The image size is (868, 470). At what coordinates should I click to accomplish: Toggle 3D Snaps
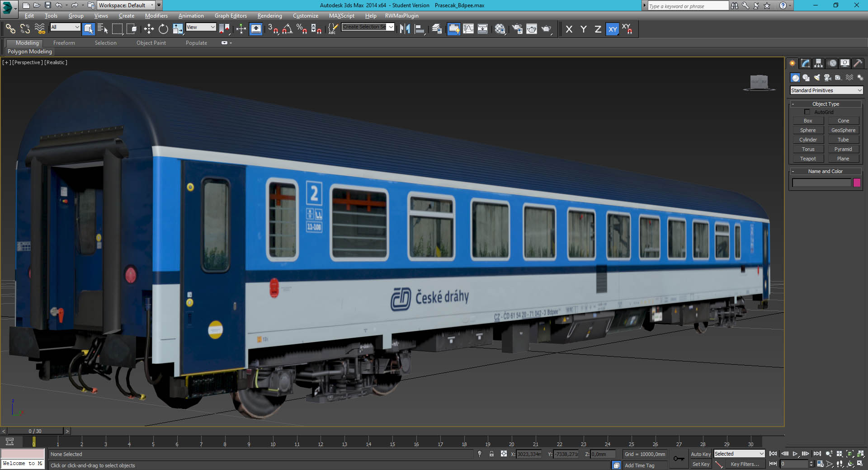pos(273,29)
